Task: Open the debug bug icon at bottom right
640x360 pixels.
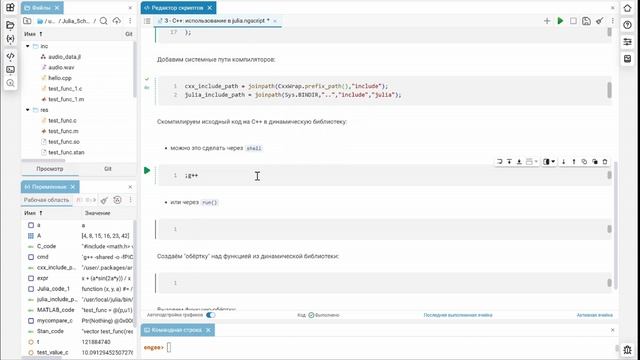Action: tap(627, 350)
